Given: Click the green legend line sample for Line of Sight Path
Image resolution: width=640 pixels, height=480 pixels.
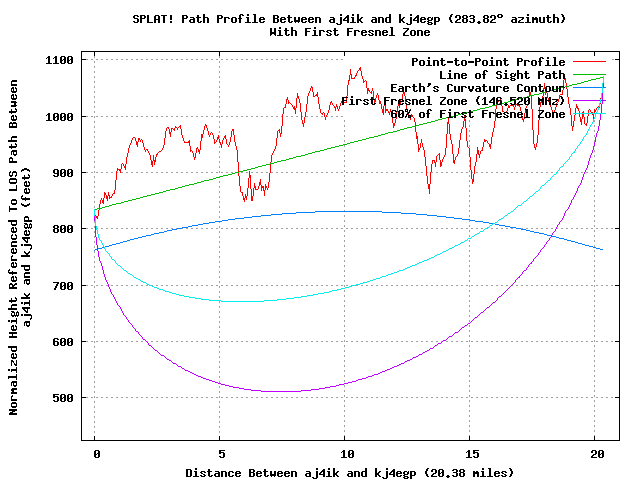Looking at the screenshot, I should (x=589, y=75).
